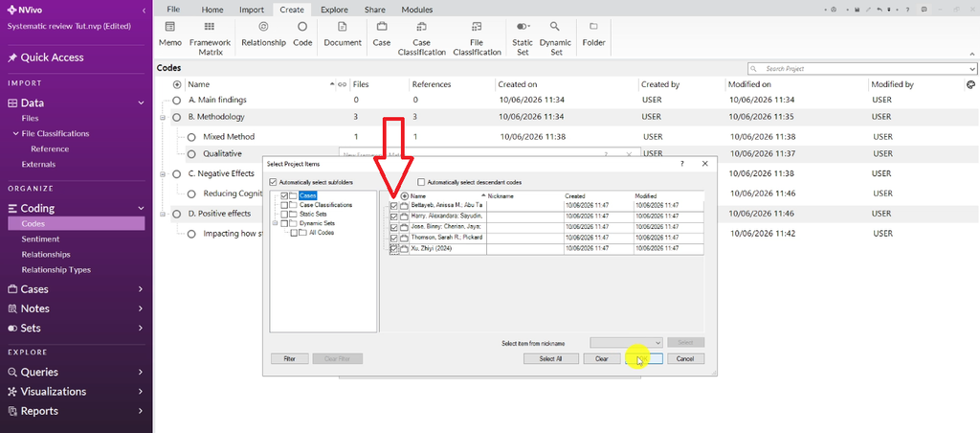Screen dimensions: 980x433
Task: Click the color palette icon in list header
Action: [970, 84]
